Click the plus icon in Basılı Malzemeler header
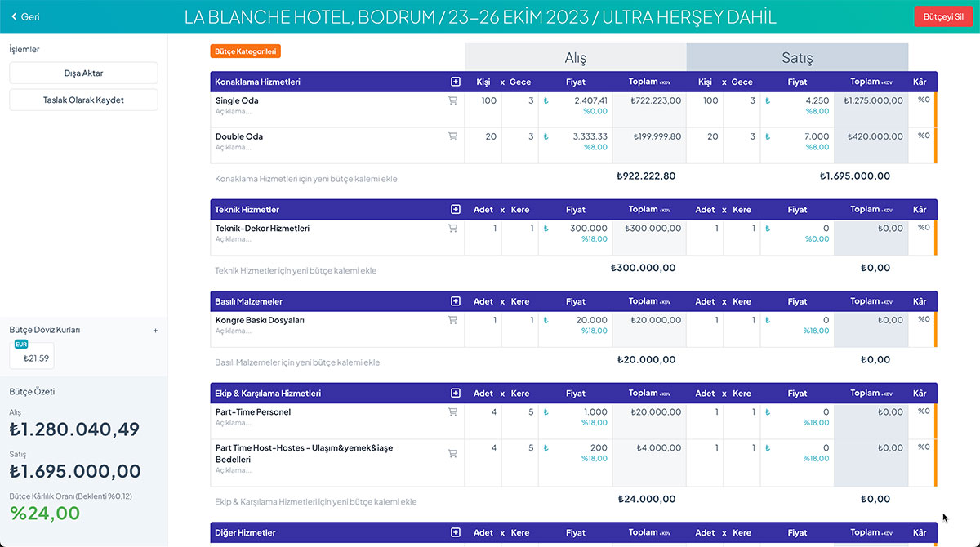Screen dimensions: 980x547 tap(455, 301)
